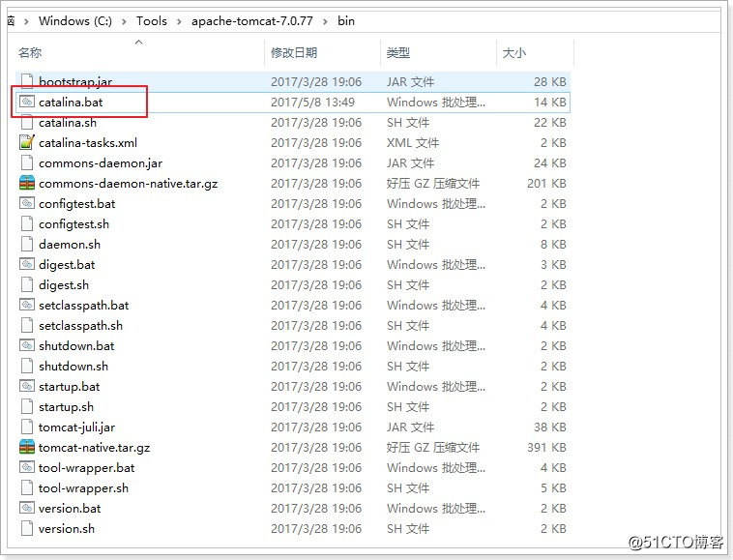Click the configtest.sh file icon
The width and height of the screenshot is (733, 560).
pos(27,224)
